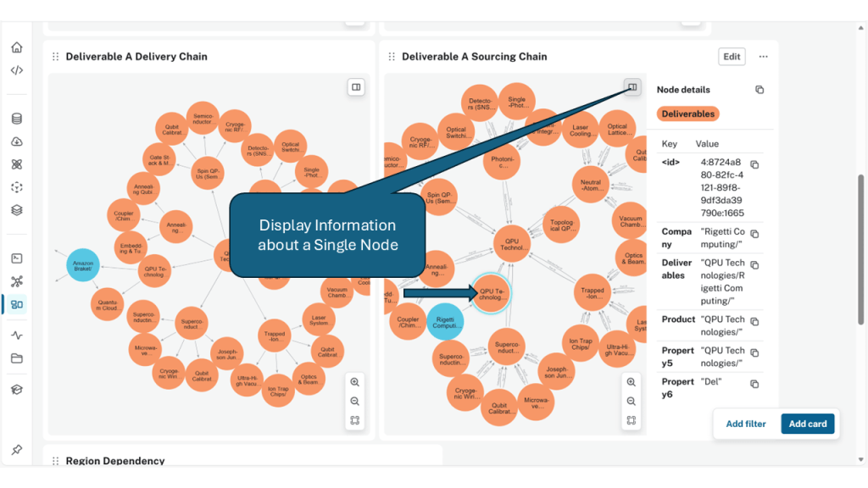Click the code brackets icon in sidebar

pyautogui.click(x=17, y=70)
